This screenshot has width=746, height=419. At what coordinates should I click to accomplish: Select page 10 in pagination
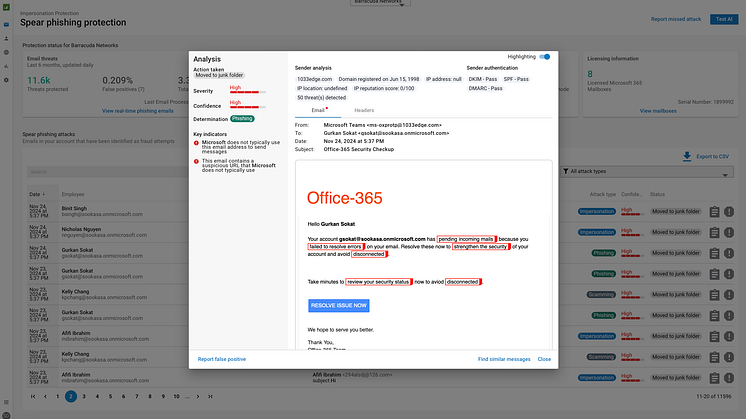click(x=176, y=396)
